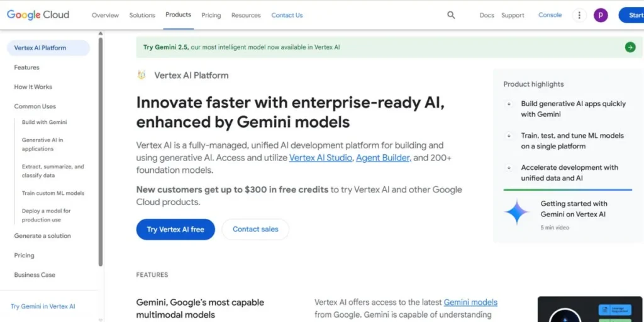Open the Vertex AI Studio link
This screenshot has height=322, width=644.
click(x=321, y=158)
